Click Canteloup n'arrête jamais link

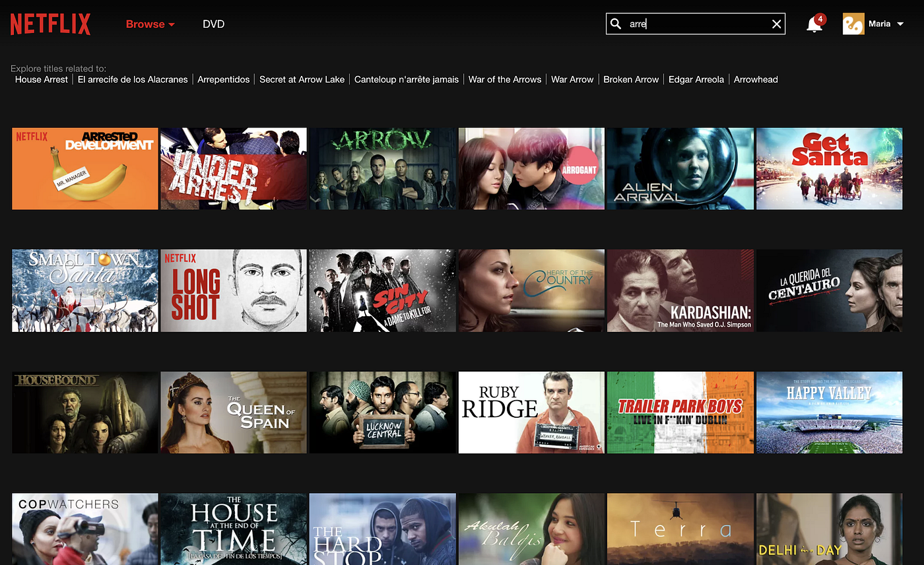pyautogui.click(x=407, y=79)
